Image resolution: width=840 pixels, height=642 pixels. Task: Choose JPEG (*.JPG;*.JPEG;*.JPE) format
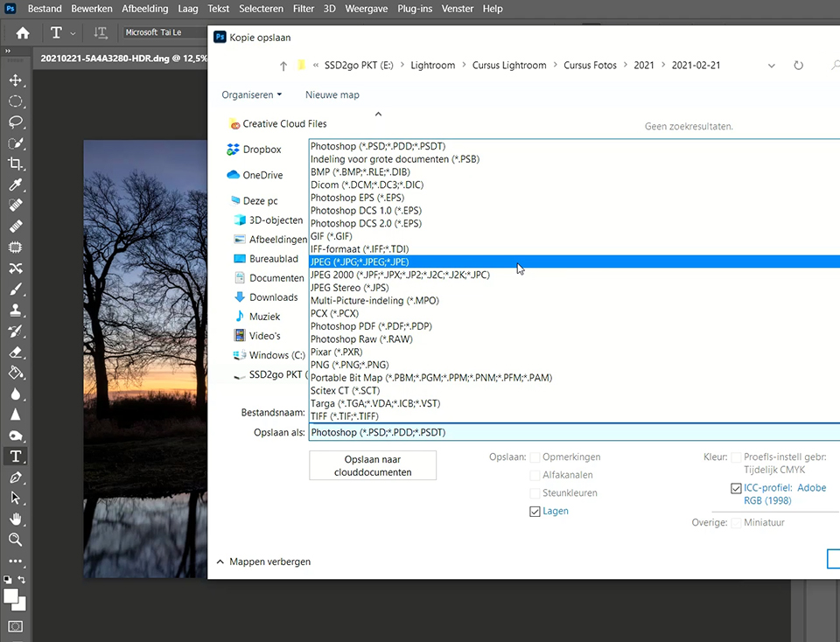[574, 262]
